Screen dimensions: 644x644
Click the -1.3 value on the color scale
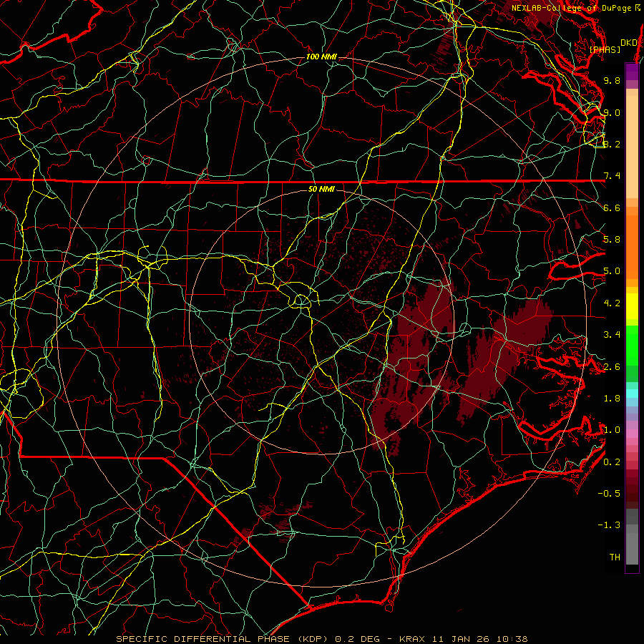pos(609,525)
